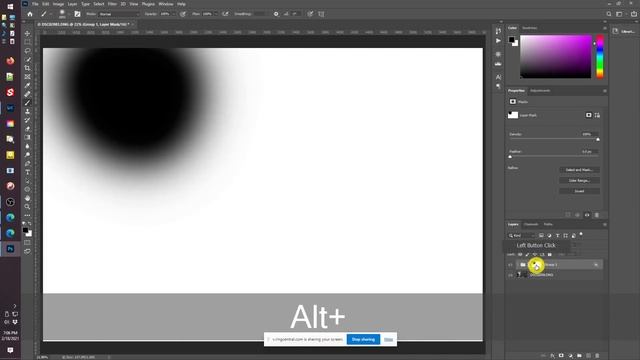Screen dimensions: 640x360
Task: Open Color panel flyout menu
Action: (604, 28)
